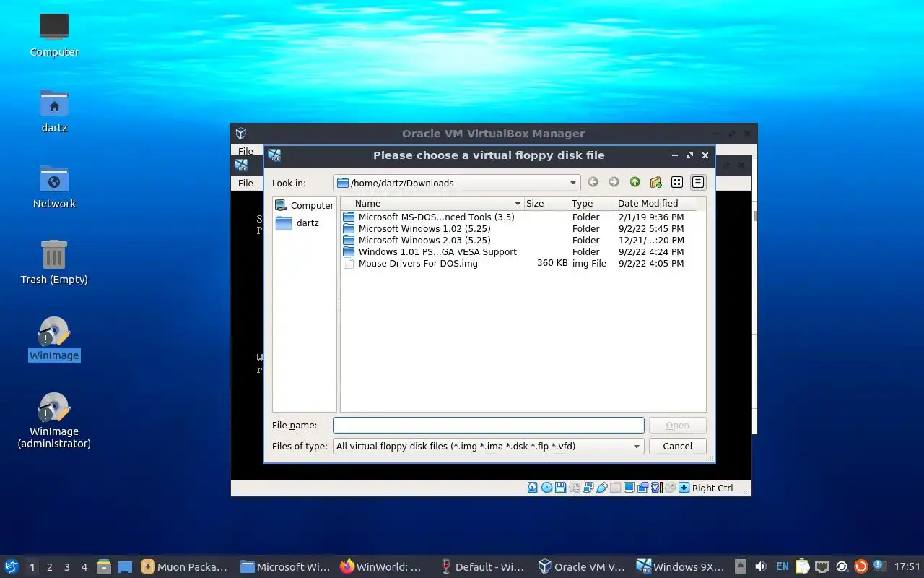Go back in the file dialog

[593, 183]
